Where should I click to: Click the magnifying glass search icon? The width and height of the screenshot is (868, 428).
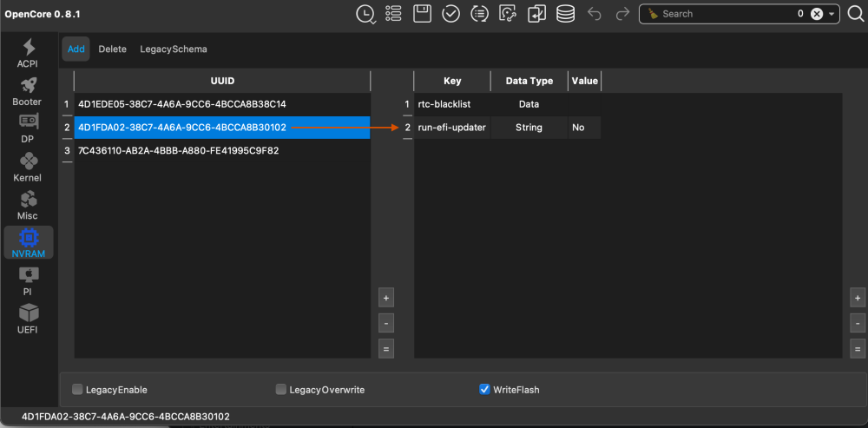click(x=857, y=14)
